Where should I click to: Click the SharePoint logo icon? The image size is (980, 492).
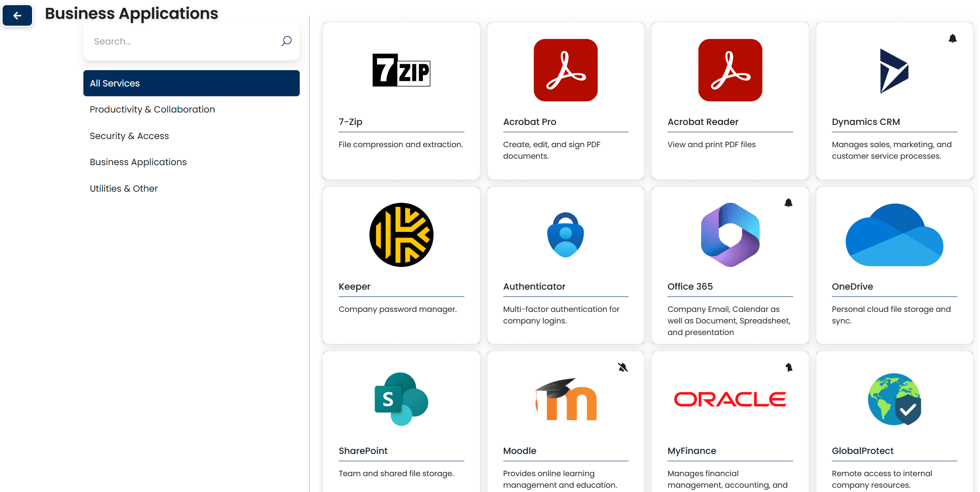(x=401, y=399)
